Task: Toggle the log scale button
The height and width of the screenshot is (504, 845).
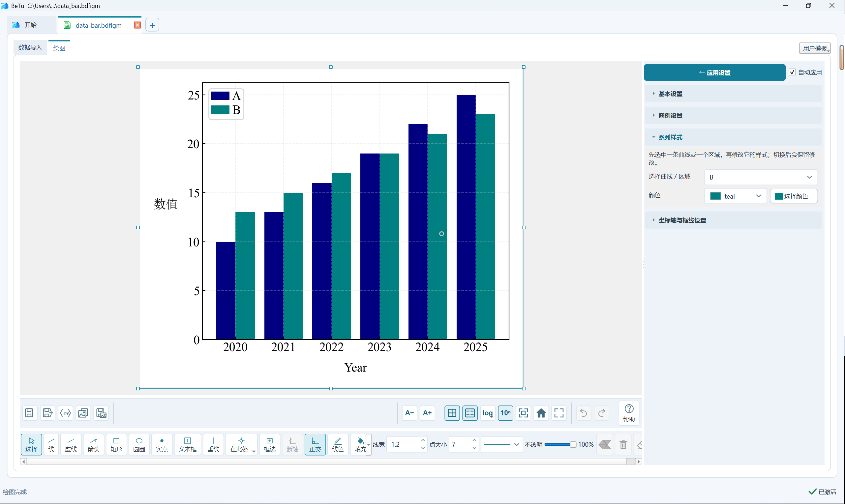Action: (488, 413)
